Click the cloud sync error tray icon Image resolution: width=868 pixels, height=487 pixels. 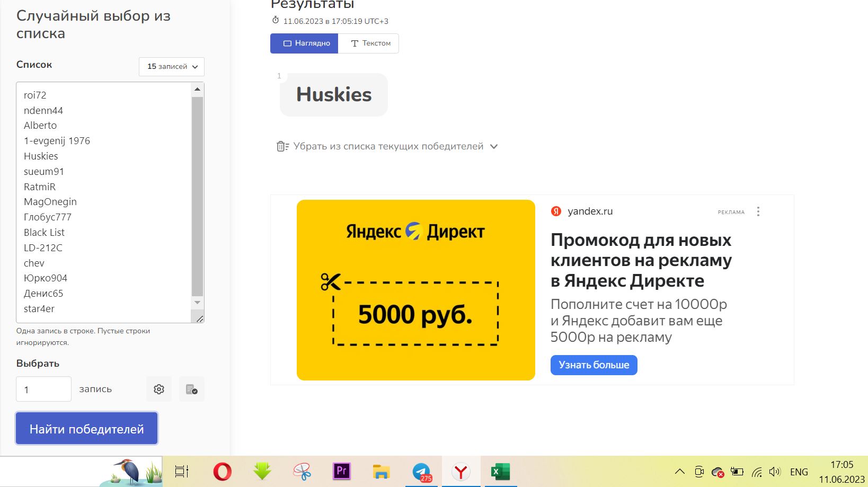tap(718, 472)
